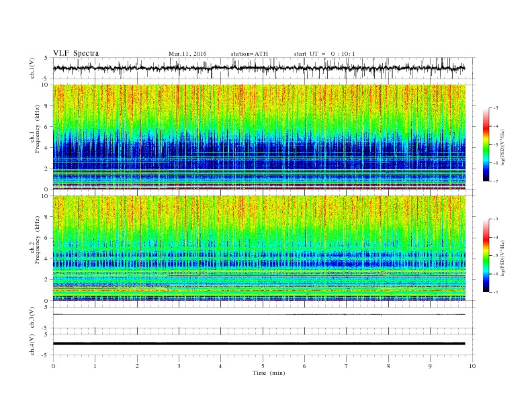532x411 pixels.
Task: Click the '8' kHz tick of ch.1 spectrogram
Action: (x=47, y=106)
